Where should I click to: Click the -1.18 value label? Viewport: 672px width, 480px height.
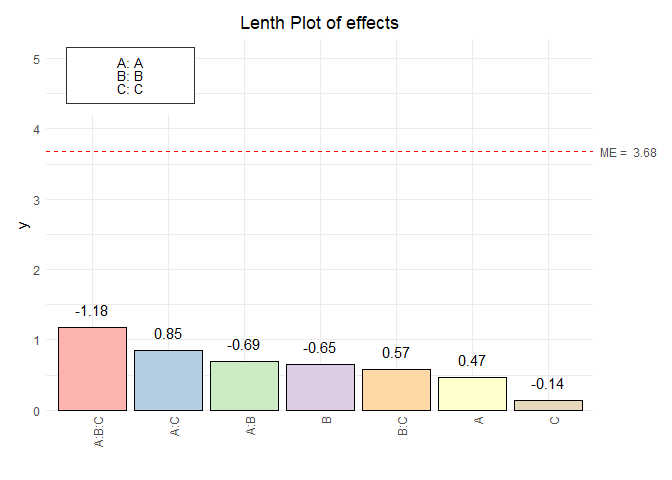tap(93, 311)
